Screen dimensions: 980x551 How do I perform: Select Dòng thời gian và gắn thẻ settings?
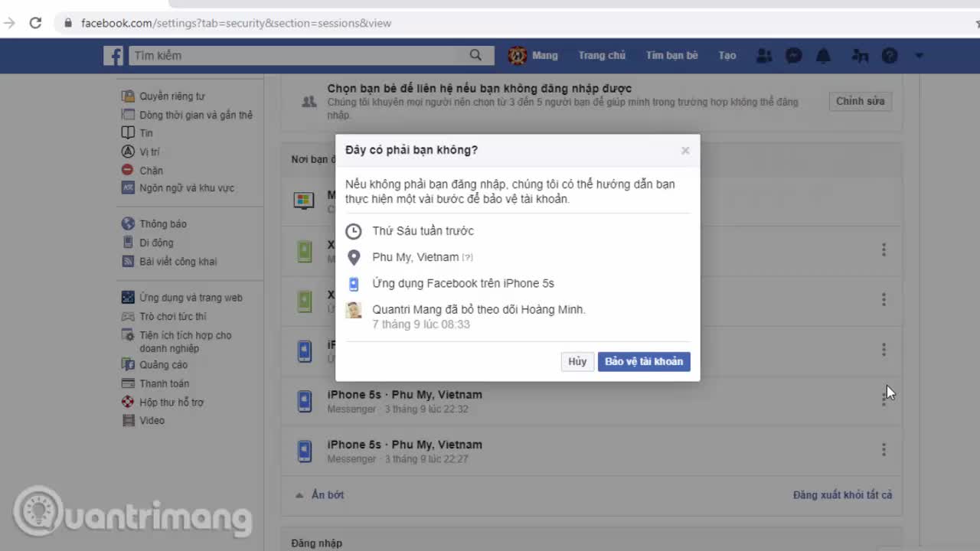pos(196,115)
